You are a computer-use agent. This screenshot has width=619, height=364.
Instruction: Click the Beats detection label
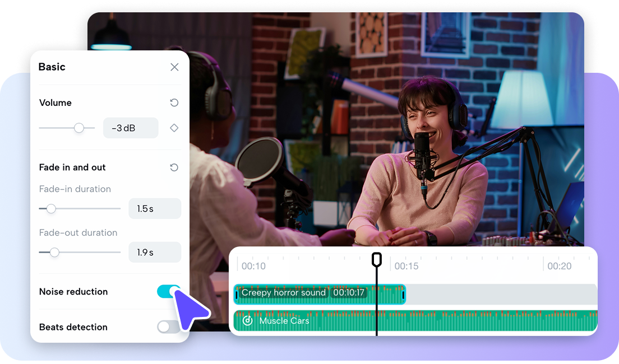point(73,327)
